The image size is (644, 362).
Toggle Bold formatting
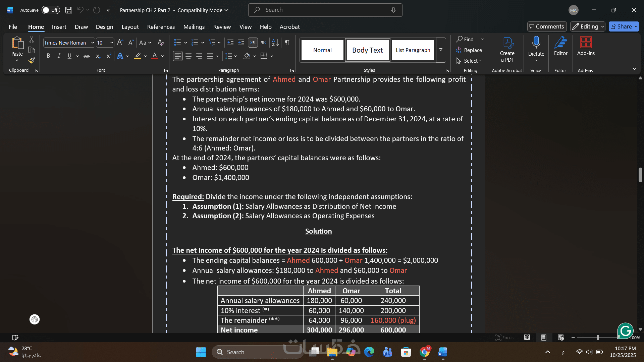click(48, 56)
